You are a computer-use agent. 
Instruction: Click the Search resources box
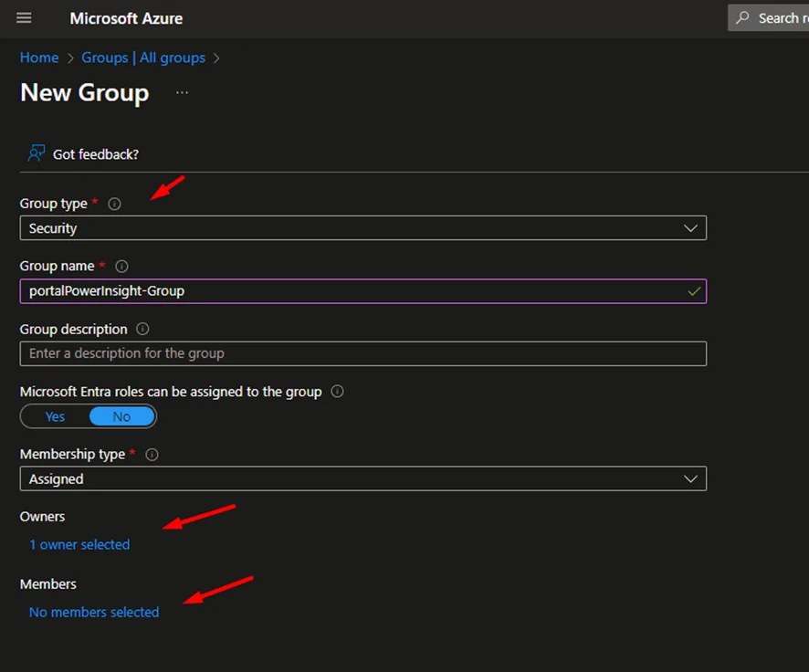(x=768, y=18)
